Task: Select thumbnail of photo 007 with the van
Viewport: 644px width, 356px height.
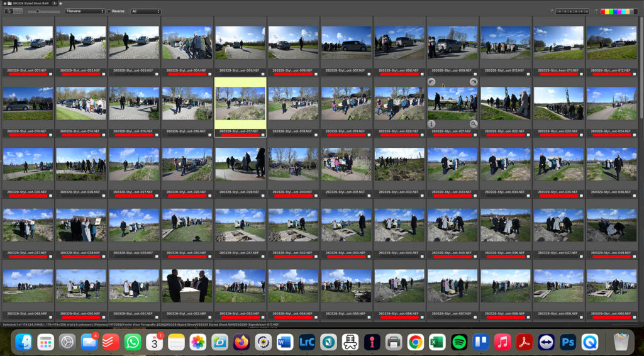Action: (347, 43)
